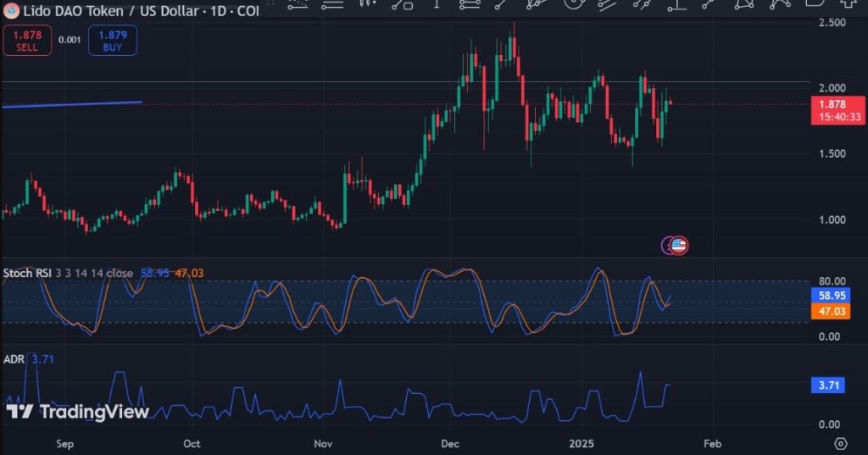This screenshot has width=868, height=455.
Task: Select the blue trend line drawing
Action: [72, 104]
